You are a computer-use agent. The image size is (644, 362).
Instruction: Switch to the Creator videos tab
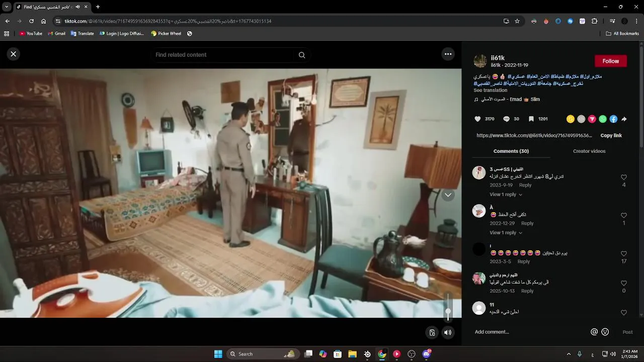coord(589,151)
